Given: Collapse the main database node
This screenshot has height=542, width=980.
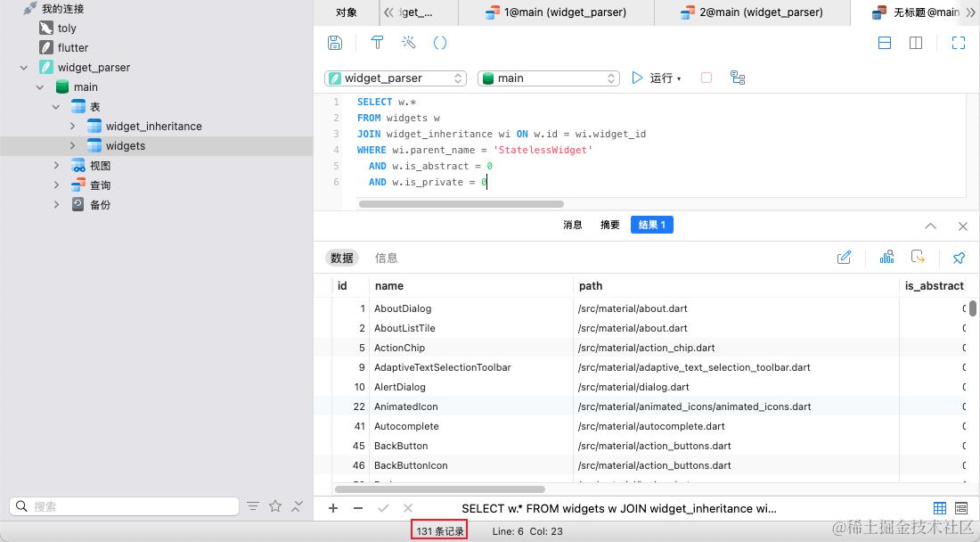Looking at the screenshot, I should pyautogui.click(x=40, y=87).
